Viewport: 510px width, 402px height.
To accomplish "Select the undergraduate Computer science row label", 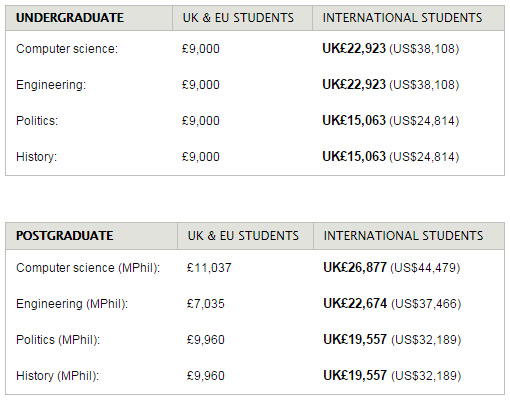I will 67,49.
